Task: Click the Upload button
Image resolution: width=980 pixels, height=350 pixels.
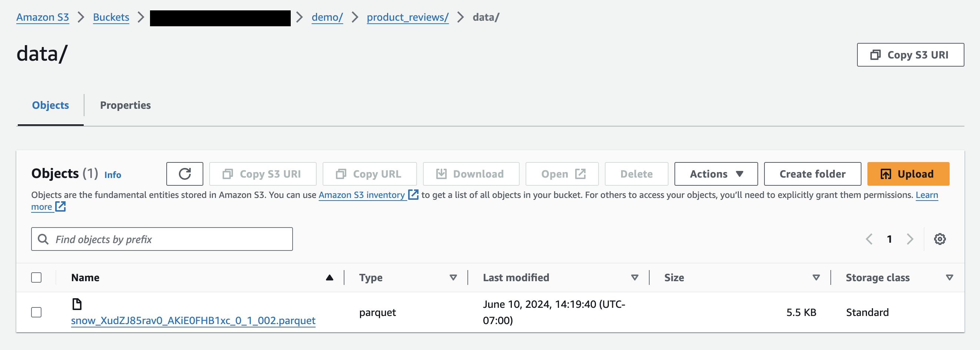Action: point(908,174)
